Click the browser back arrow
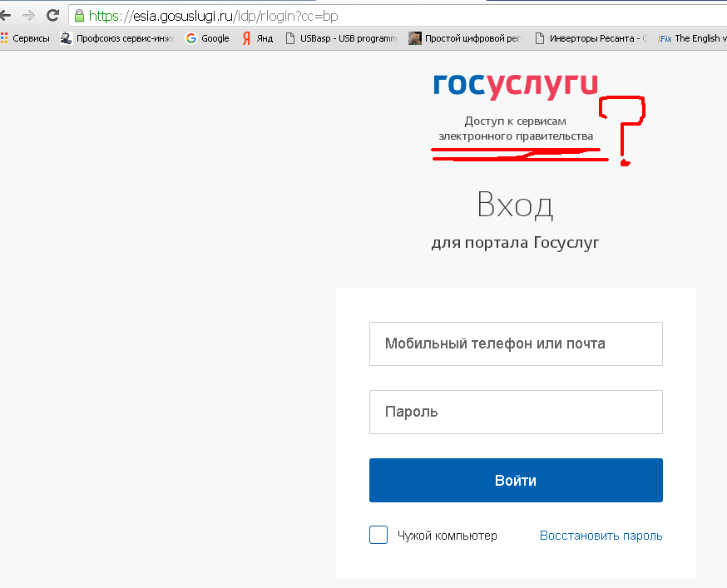The width and height of the screenshot is (727, 588). coord(5,16)
